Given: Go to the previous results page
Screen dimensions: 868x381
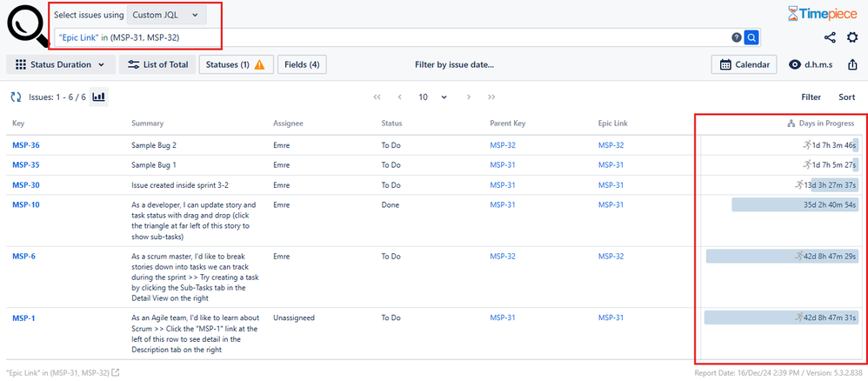Looking at the screenshot, I should click(x=400, y=97).
